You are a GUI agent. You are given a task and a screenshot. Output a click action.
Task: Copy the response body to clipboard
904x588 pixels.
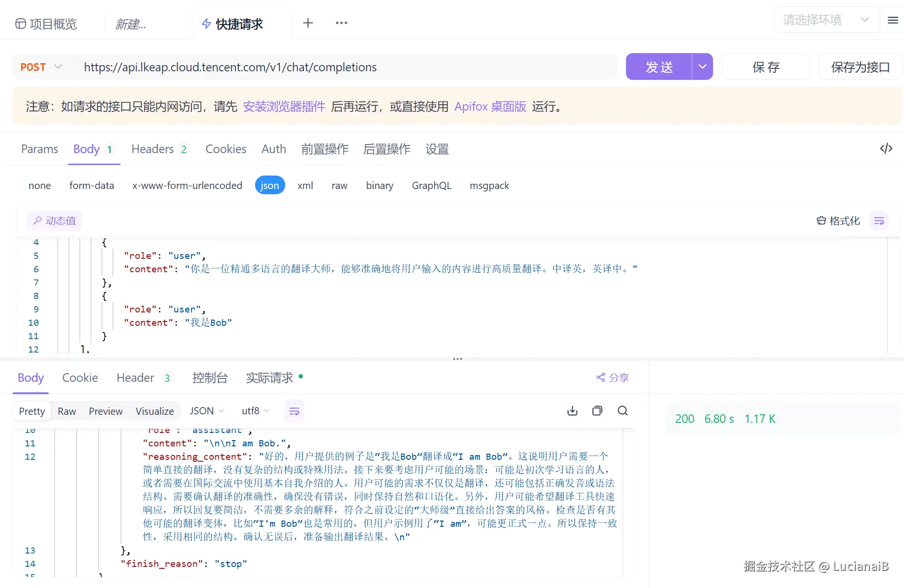click(597, 411)
